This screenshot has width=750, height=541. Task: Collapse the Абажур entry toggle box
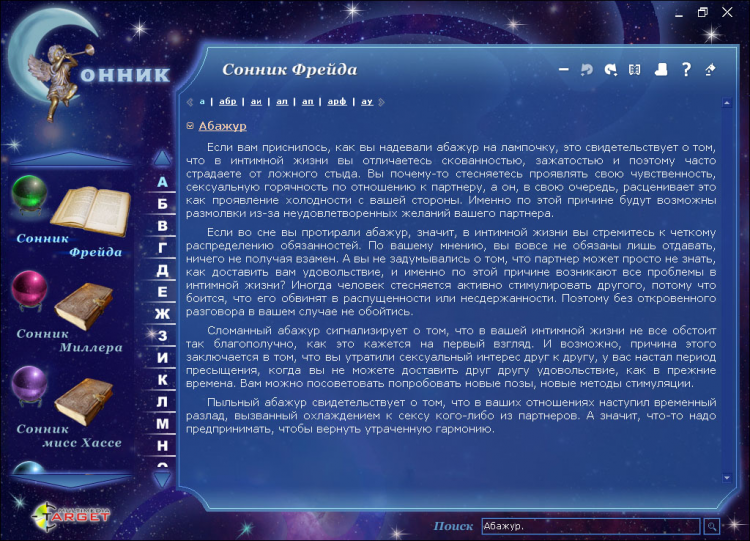pos(190,126)
